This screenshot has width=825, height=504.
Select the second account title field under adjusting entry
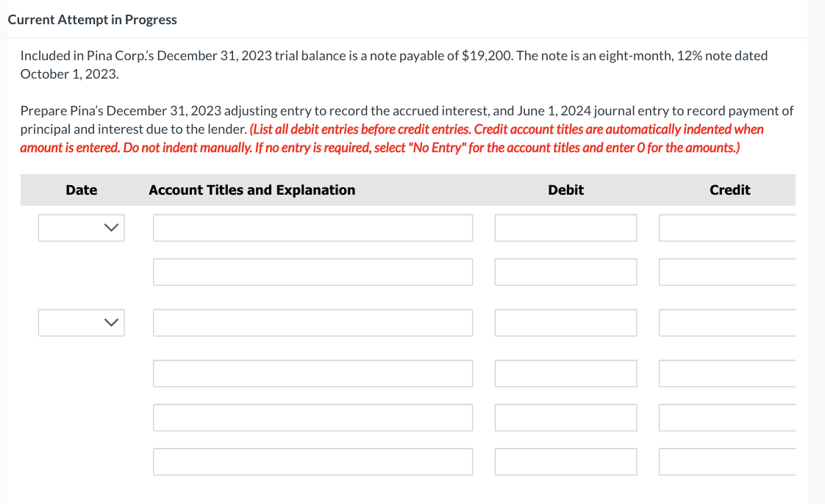click(x=312, y=271)
